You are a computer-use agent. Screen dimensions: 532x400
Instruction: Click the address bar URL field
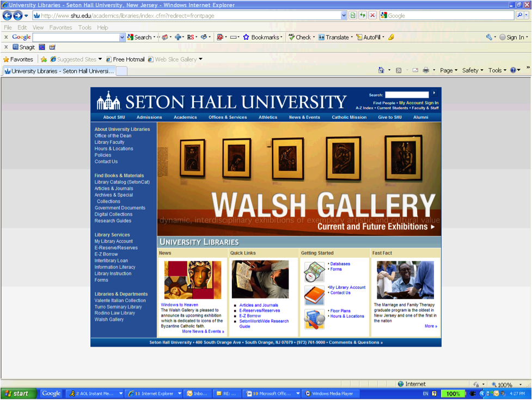[187, 16]
